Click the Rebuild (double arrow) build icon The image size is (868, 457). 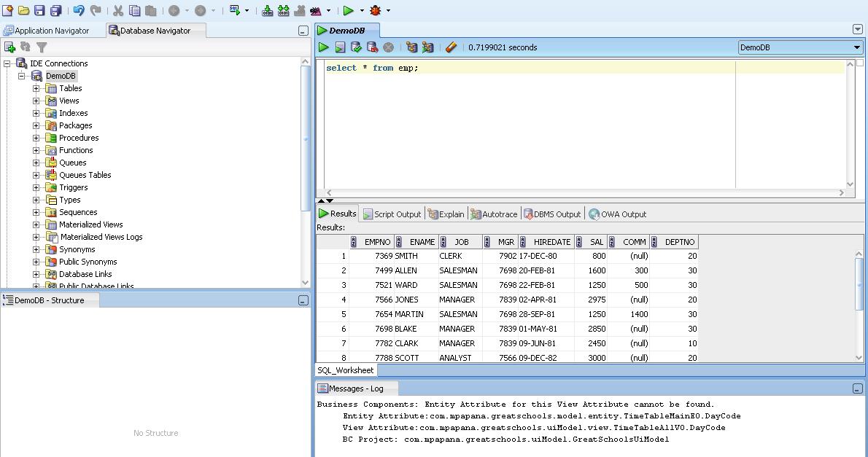coord(284,10)
